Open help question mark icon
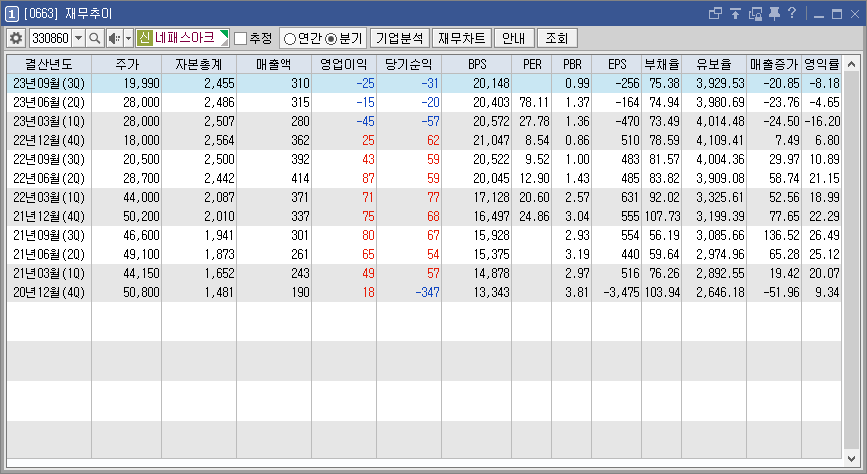The height and width of the screenshot is (474, 867). point(792,13)
